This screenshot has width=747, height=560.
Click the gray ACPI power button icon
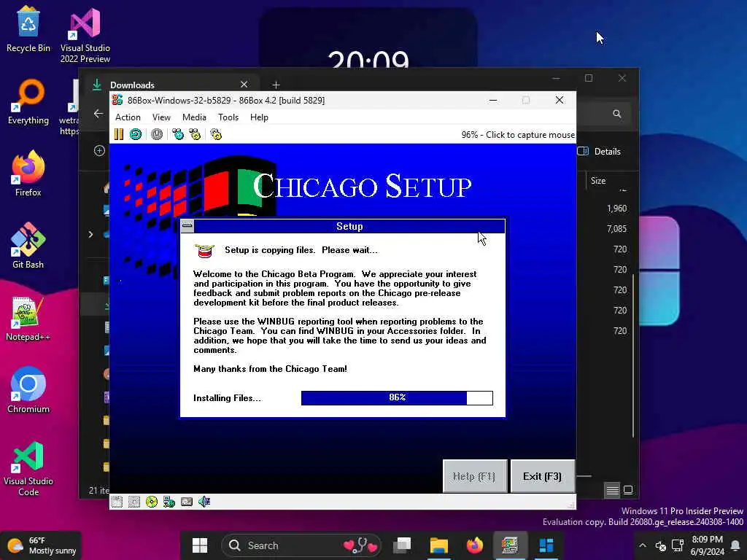pyautogui.click(x=157, y=134)
